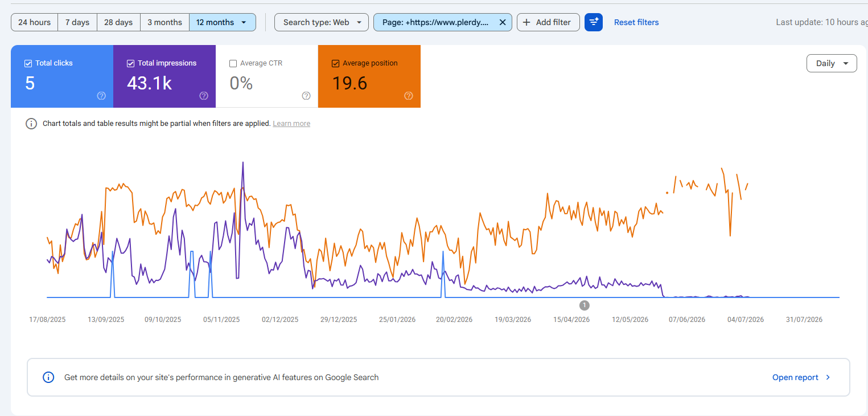
Task: Click help icon on Total clicks card
Action: [x=101, y=96]
